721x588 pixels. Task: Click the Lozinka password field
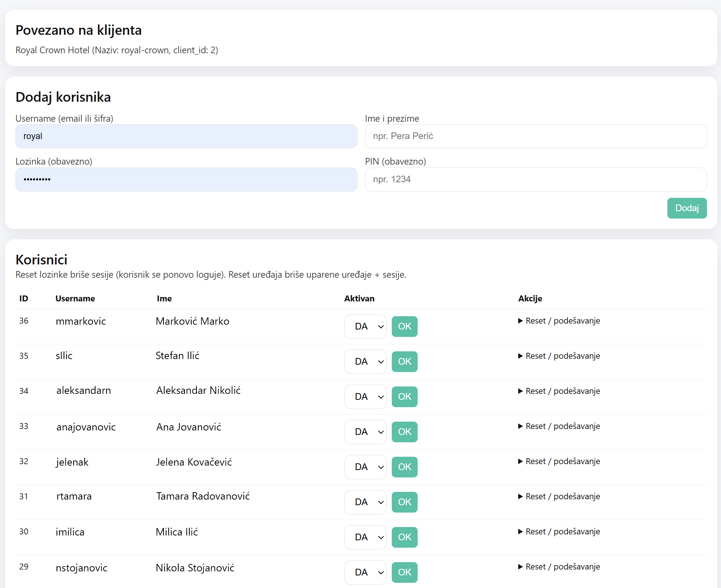186,179
